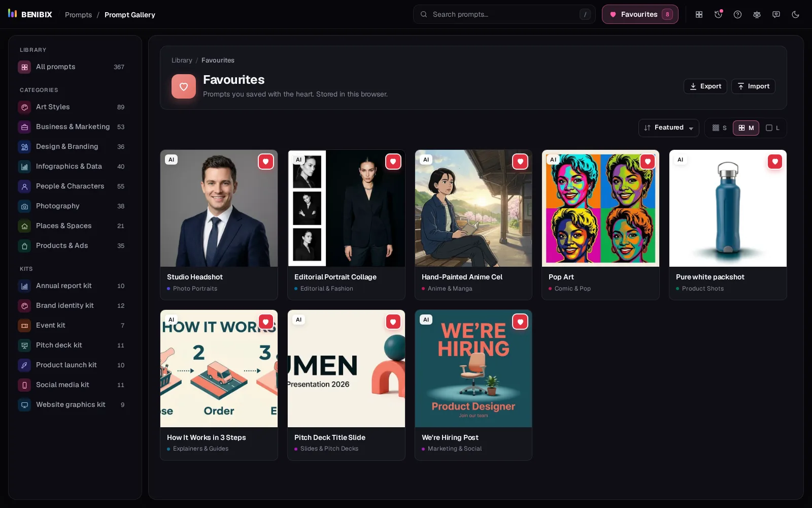Image resolution: width=812 pixels, height=508 pixels.
Task: Click the Comic & Pop tag
Action: pyautogui.click(x=572, y=289)
